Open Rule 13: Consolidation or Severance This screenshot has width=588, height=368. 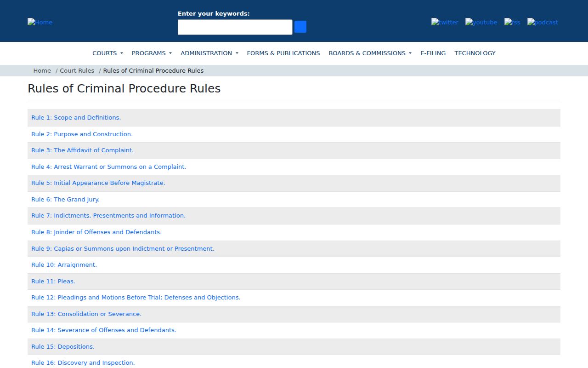pyautogui.click(x=86, y=314)
